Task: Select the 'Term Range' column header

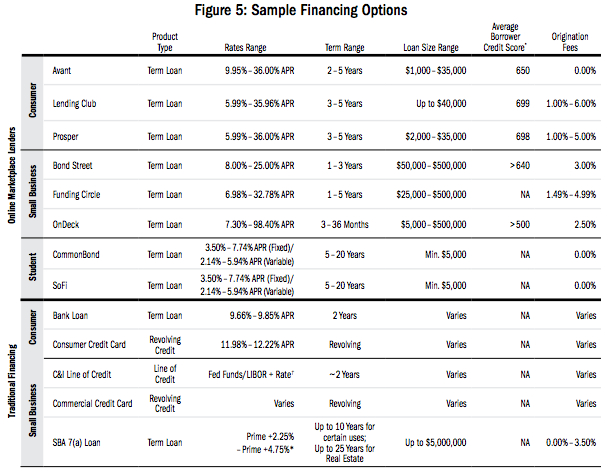Action: click(x=346, y=48)
